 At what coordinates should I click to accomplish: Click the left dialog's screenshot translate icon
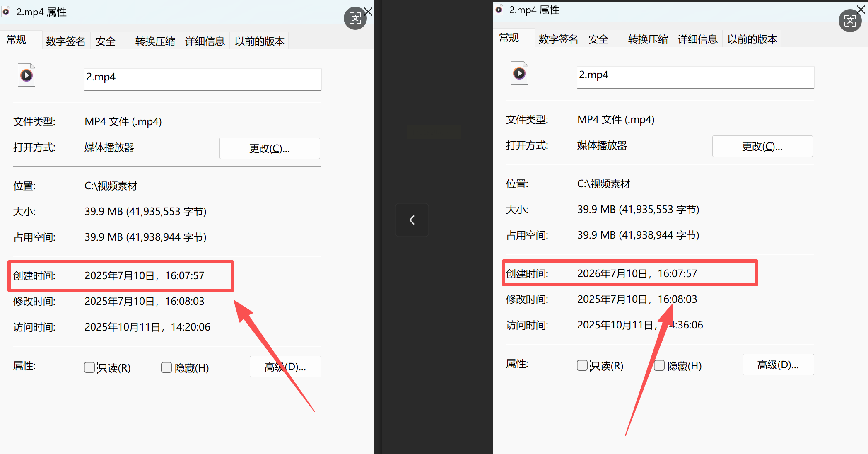tap(355, 18)
